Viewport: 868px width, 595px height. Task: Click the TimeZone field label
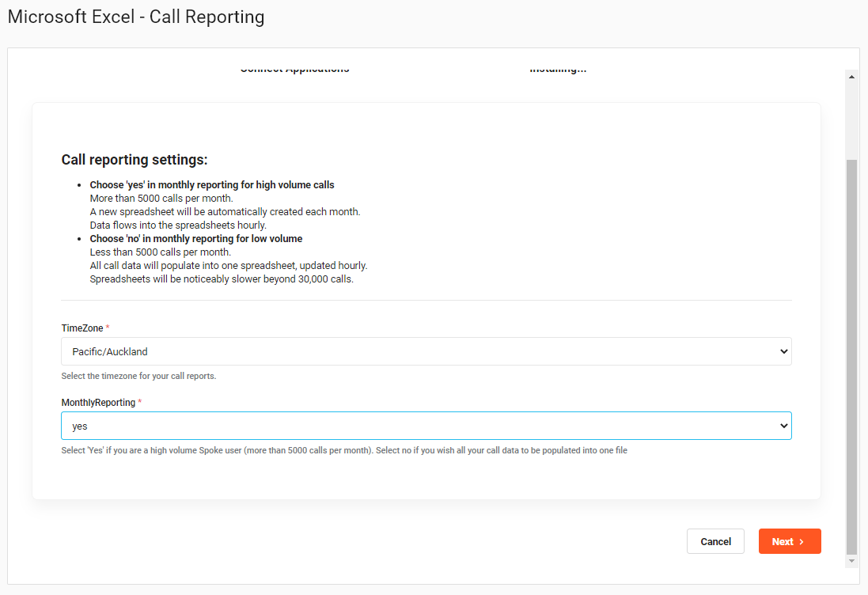click(82, 328)
